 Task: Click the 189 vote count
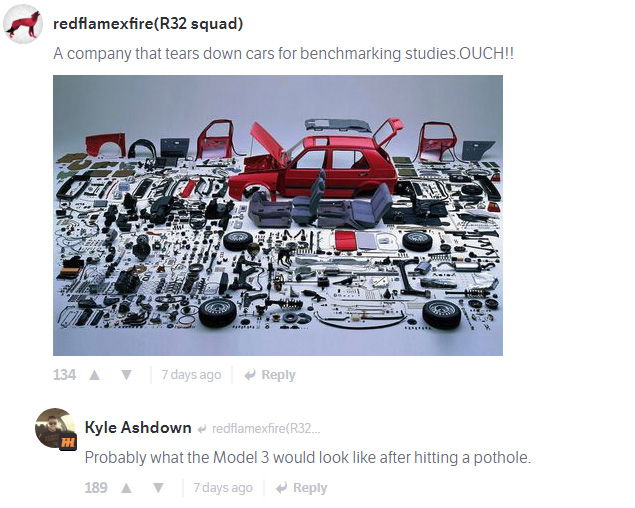point(96,488)
